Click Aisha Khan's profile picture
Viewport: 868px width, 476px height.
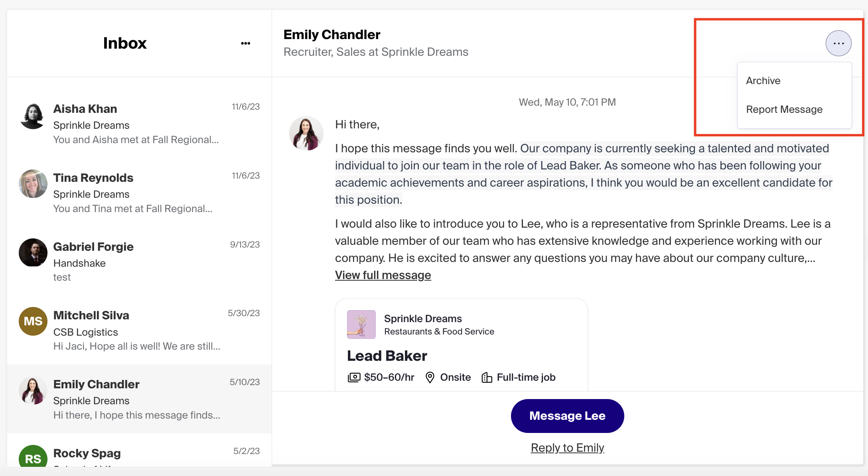(x=33, y=116)
